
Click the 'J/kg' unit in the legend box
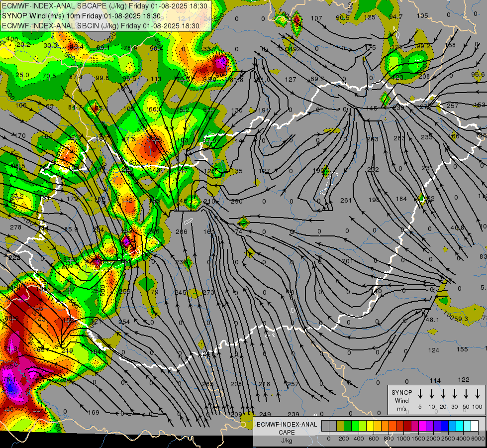click(x=287, y=441)
